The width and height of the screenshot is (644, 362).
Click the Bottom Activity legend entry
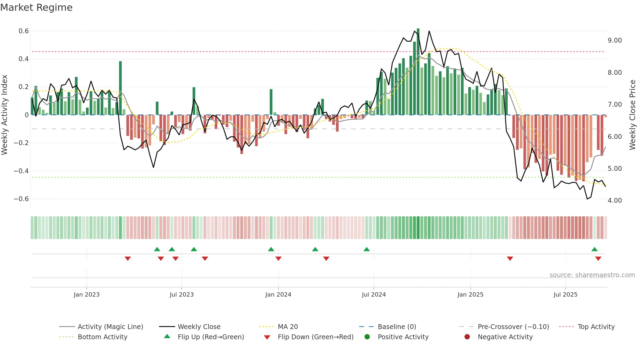pos(93,337)
